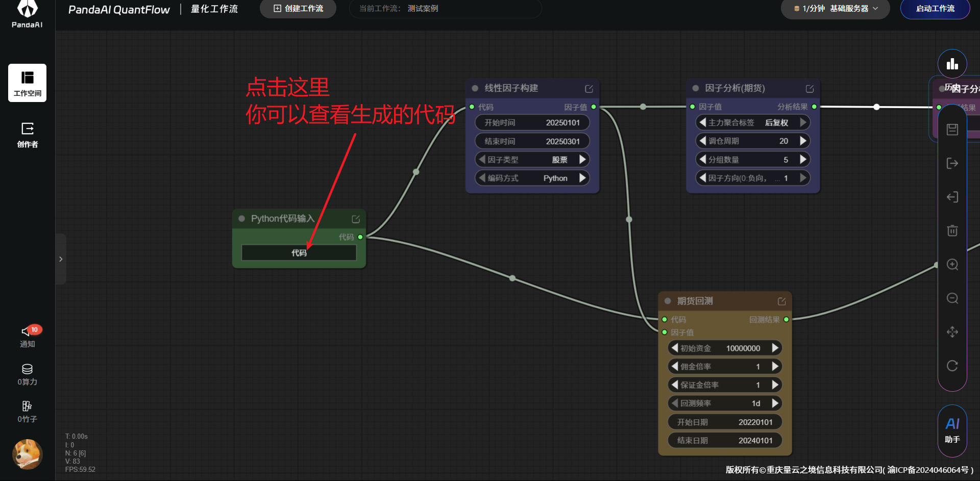Open the AI 助手 assistant
The image size is (980, 481).
[952, 431]
